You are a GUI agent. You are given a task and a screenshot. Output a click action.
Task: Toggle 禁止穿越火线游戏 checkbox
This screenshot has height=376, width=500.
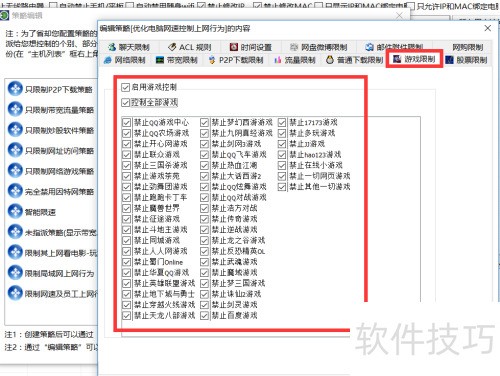pyautogui.click(x=126, y=305)
